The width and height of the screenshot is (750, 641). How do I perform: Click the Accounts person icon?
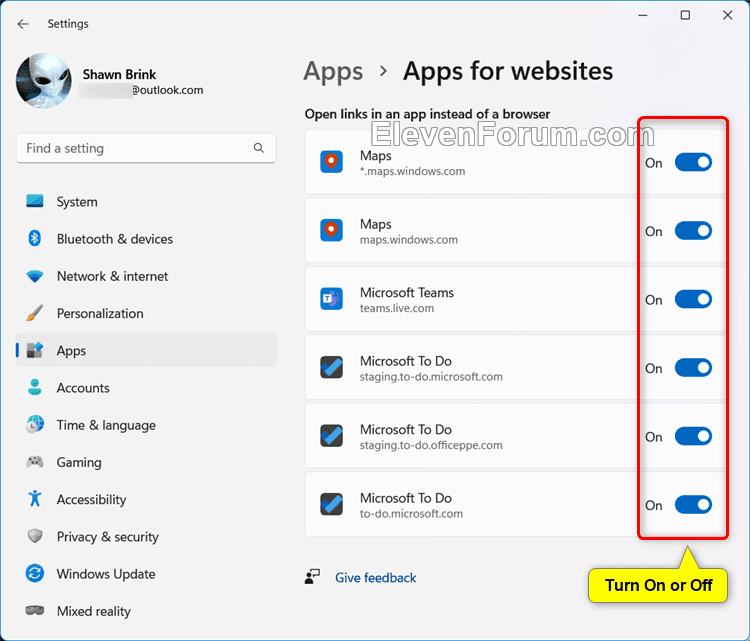point(34,387)
